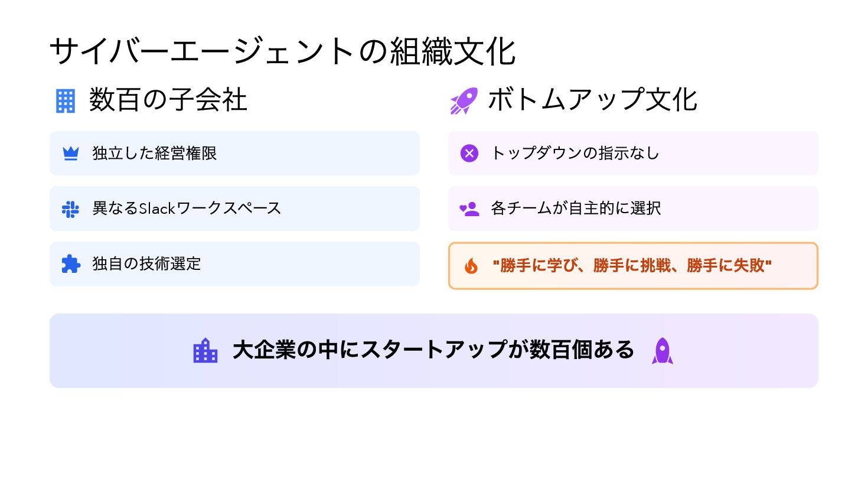Click the purple rocket icon beside ボトムアップ文化

point(464,101)
